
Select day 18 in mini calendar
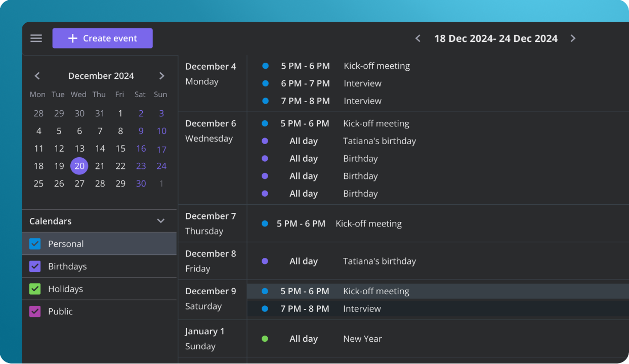click(x=38, y=166)
